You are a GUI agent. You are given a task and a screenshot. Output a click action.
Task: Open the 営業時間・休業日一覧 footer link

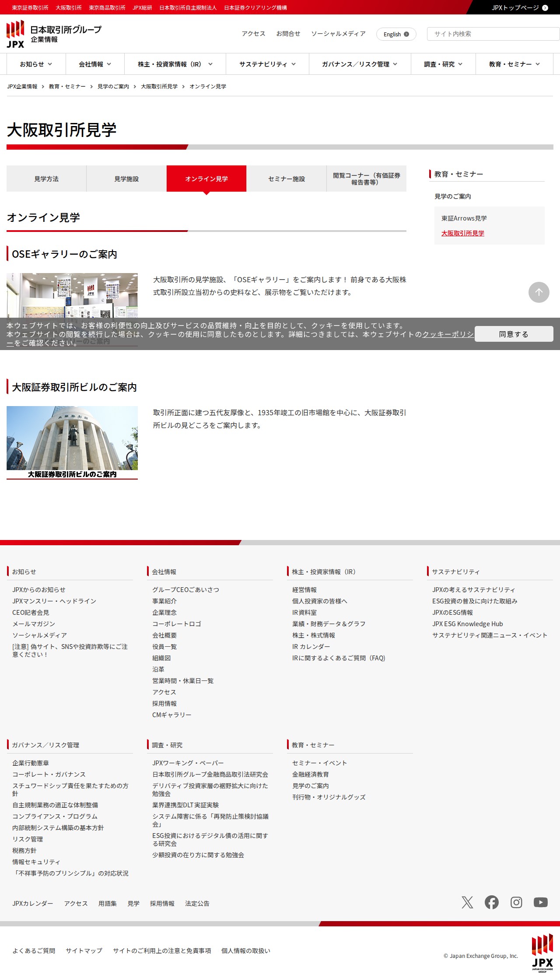pyautogui.click(x=183, y=681)
